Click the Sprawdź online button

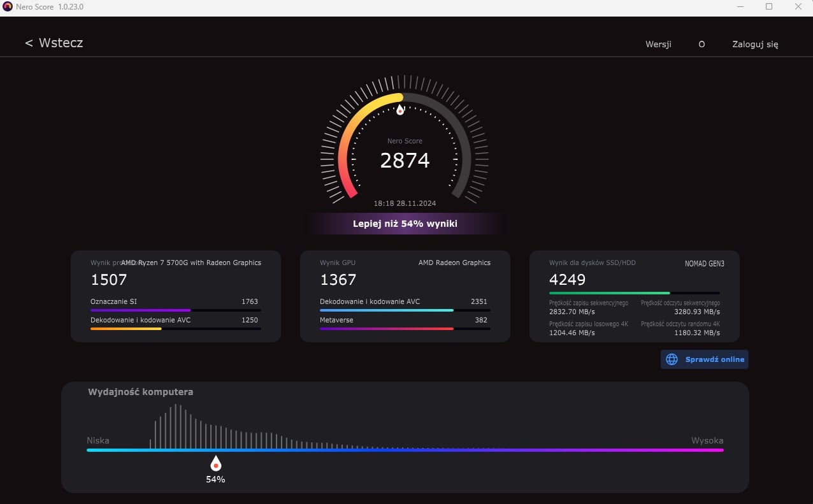pos(705,359)
